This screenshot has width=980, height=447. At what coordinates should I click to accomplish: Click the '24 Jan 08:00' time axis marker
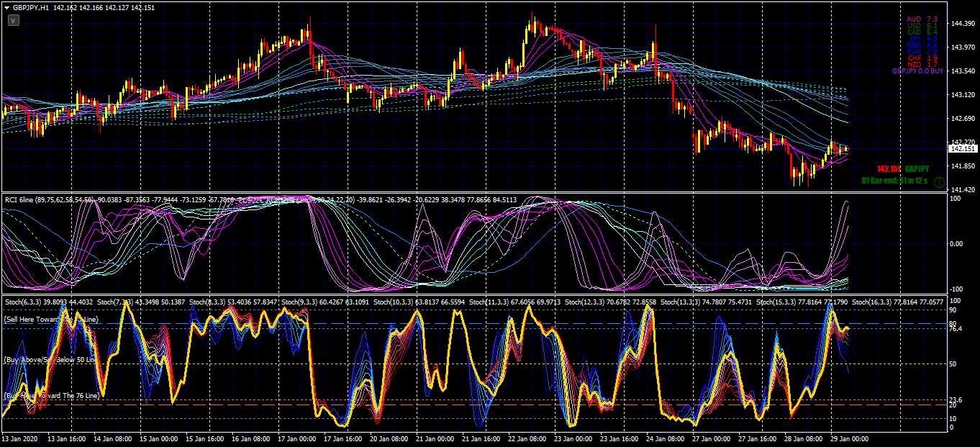(666, 438)
